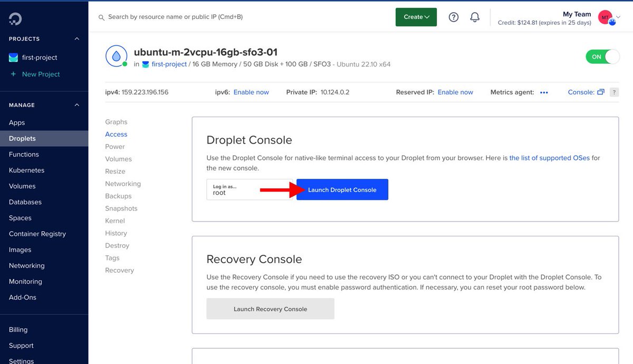633x364 pixels.
Task: Click the first-project icon in the sidebar
Action: [x=12, y=57]
